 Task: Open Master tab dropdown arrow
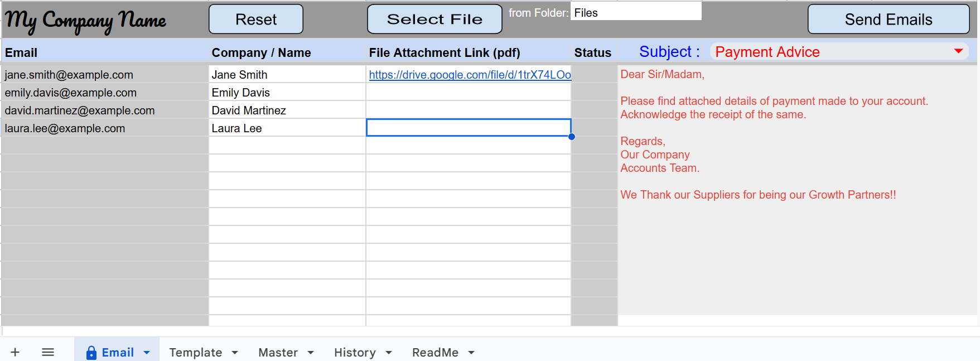311,353
